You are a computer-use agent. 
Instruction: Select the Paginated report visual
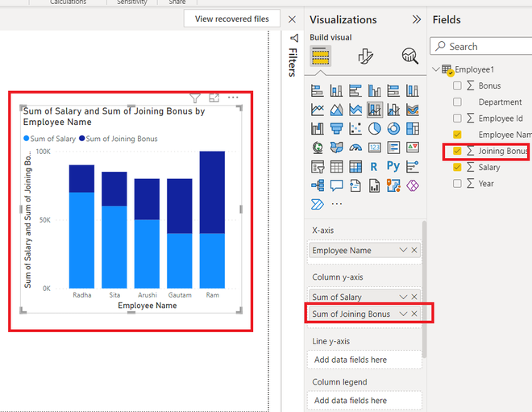375,186
